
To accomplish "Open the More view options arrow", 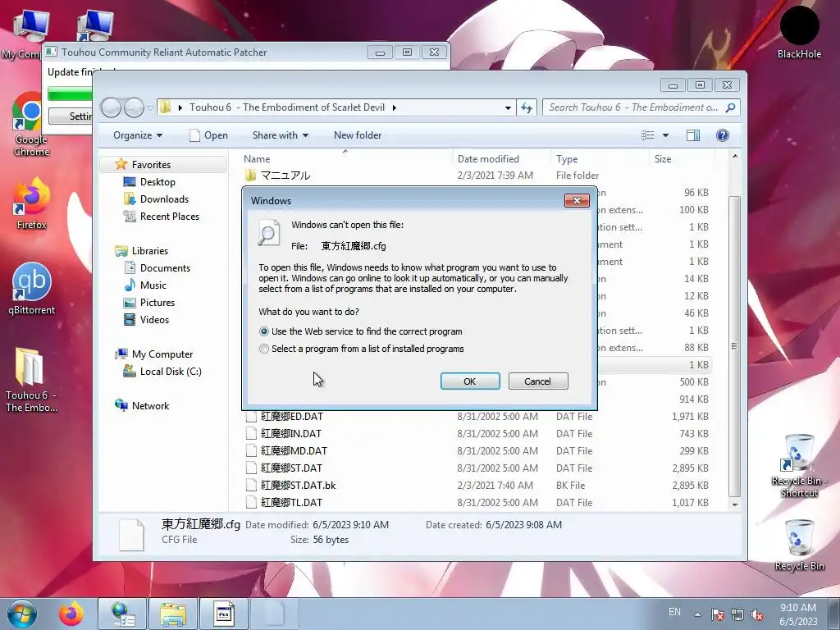I will click(x=665, y=135).
